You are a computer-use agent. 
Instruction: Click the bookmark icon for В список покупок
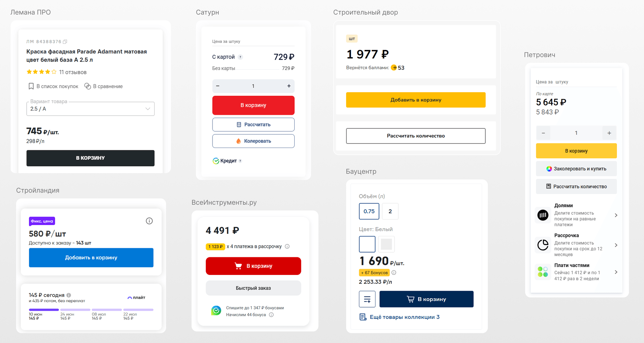coord(31,86)
